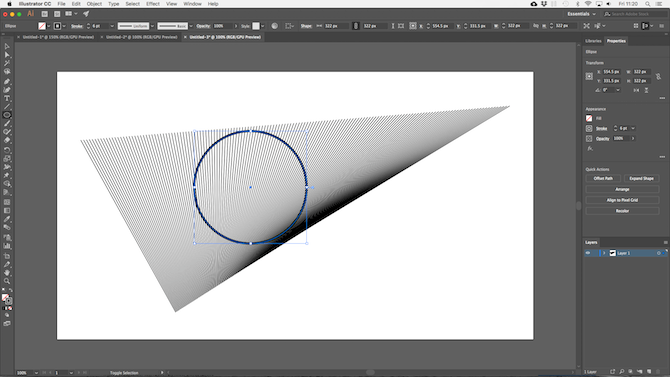Select the Type tool in the toolbar
670x377 pixels.
click(7, 98)
